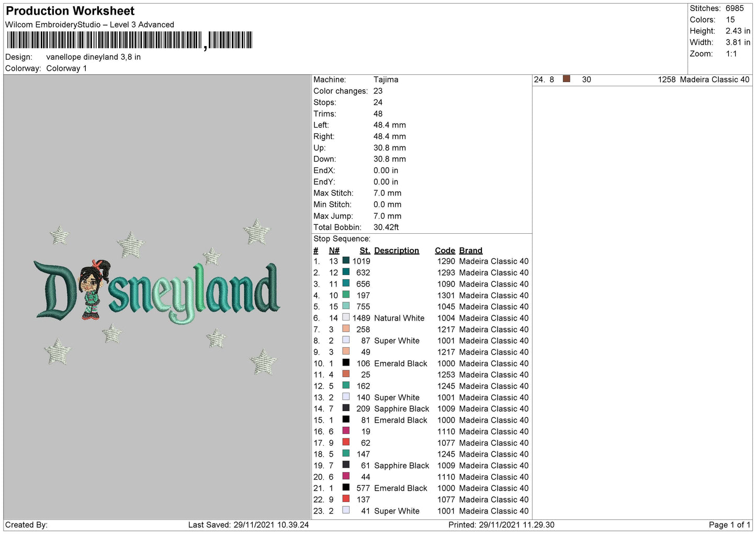The image size is (756, 534).
Task: Pick the green swatch in stop row 18
Action: click(346, 453)
